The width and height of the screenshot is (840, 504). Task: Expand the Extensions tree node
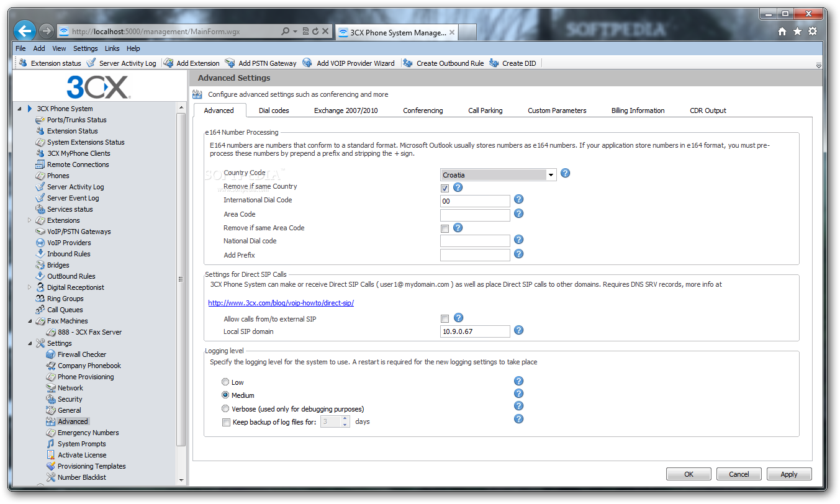pos(30,220)
